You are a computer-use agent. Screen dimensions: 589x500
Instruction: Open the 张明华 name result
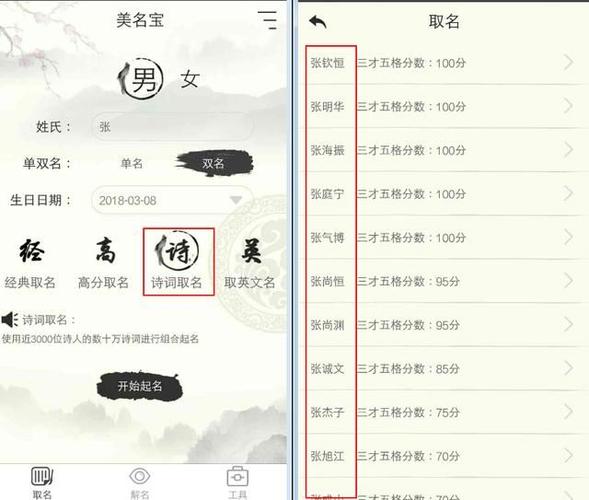point(444,106)
